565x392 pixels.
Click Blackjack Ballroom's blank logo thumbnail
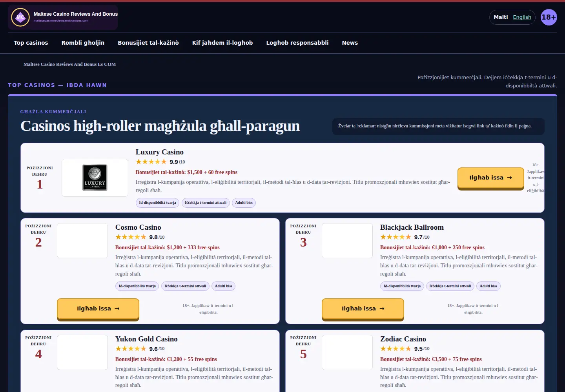click(x=347, y=241)
